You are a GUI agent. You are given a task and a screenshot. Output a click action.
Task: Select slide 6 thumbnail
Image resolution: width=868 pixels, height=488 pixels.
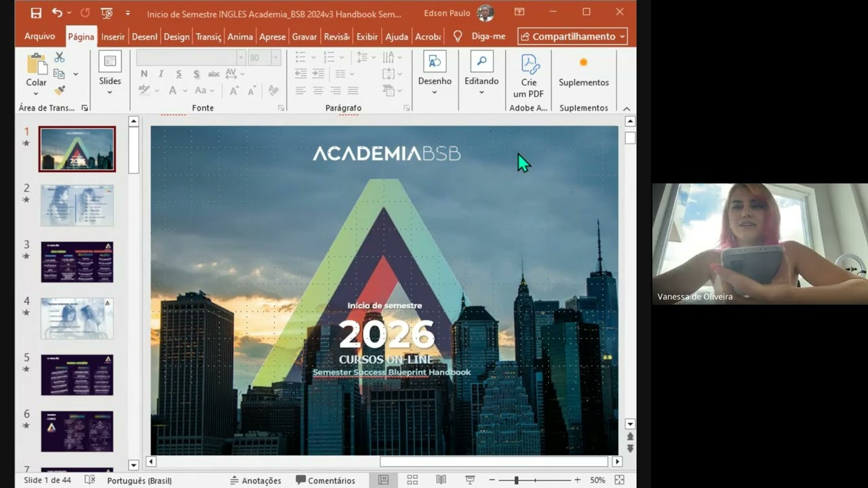pyautogui.click(x=77, y=431)
